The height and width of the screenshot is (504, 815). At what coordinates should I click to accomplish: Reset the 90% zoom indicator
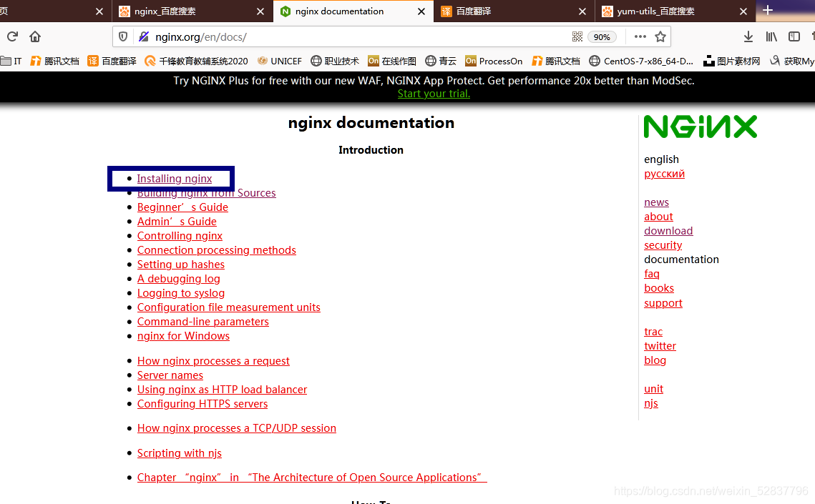[x=602, y=37]
